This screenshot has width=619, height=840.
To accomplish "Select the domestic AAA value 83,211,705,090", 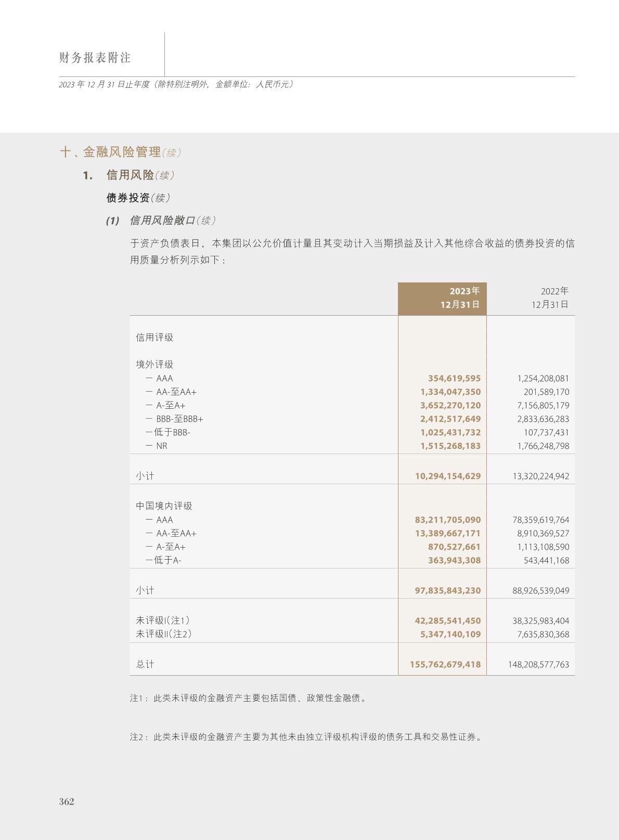I will pyautogui.click(x=447, y=520).
